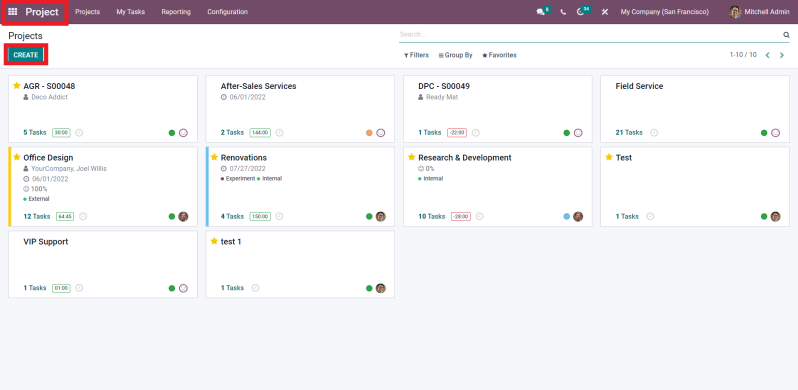Unfavorite the Office Design star

(x=16, y=157)
